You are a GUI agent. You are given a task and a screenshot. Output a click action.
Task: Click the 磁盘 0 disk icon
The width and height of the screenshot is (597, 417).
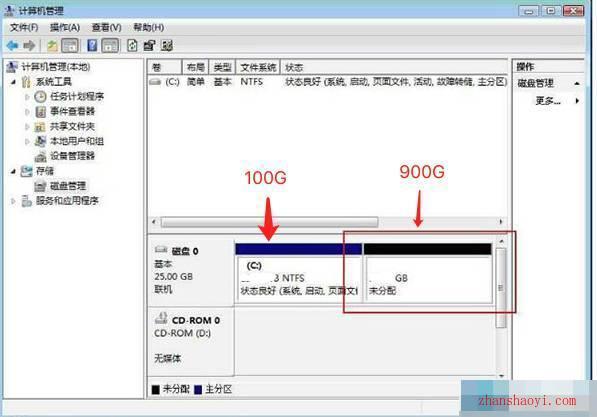[161, 250]
